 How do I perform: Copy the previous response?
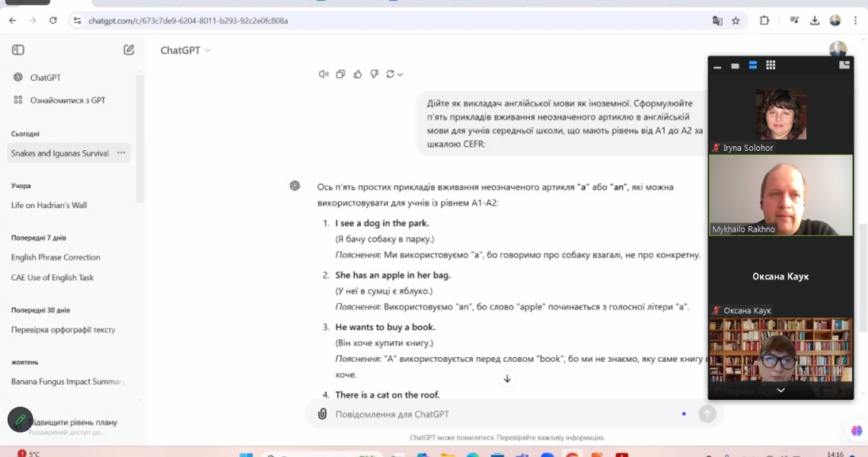pyautogui.click(x=340, y=74)
